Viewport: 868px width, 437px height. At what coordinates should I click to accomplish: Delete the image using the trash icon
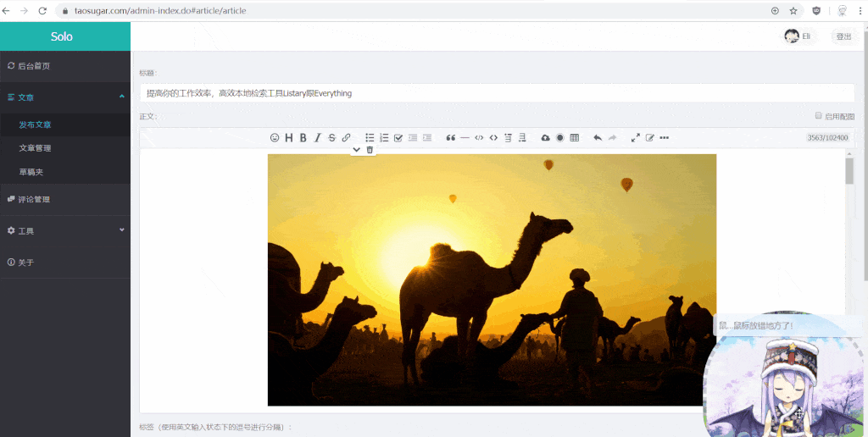pos(370,150)
